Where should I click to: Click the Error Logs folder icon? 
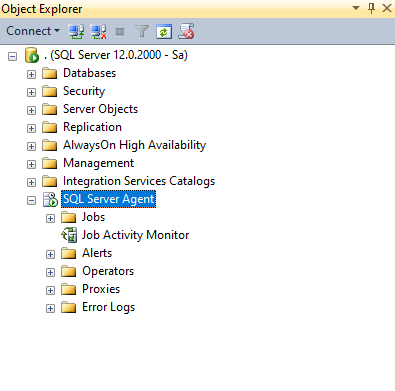pyautogui.click(x=69, y=307)
